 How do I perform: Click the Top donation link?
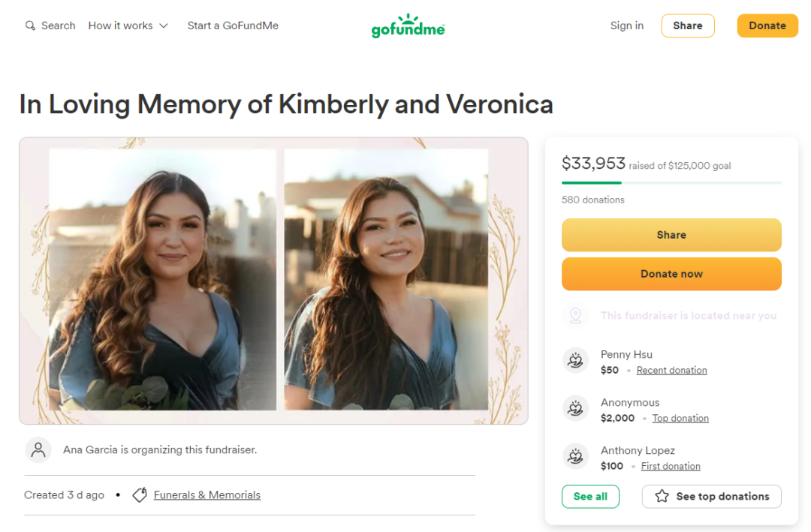(680, 419)
